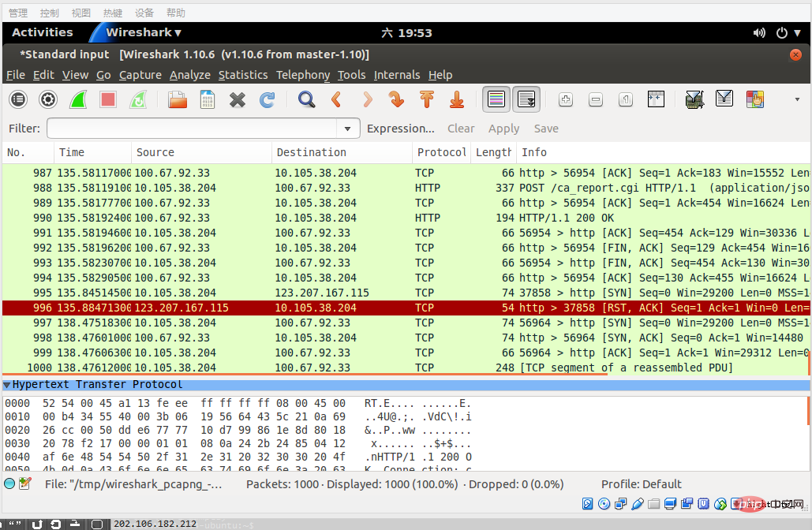
Task: Save the capture file icon
Action: point(208,99)
